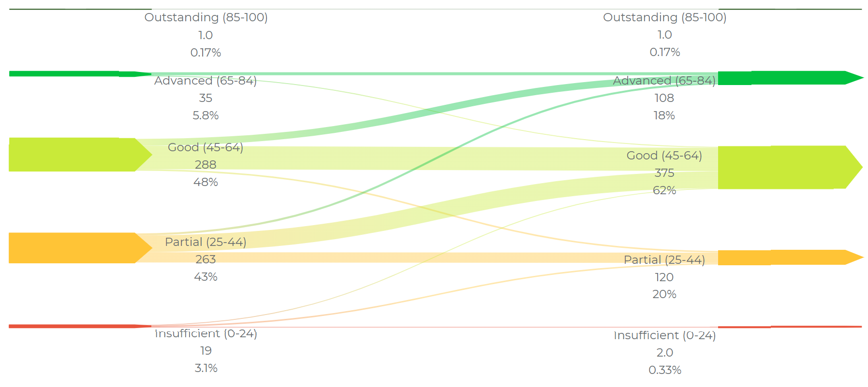Select the orange Partial-to-Partial flow band
The width and height of the screenshot is (868, 387).
(x=435, y=258)
